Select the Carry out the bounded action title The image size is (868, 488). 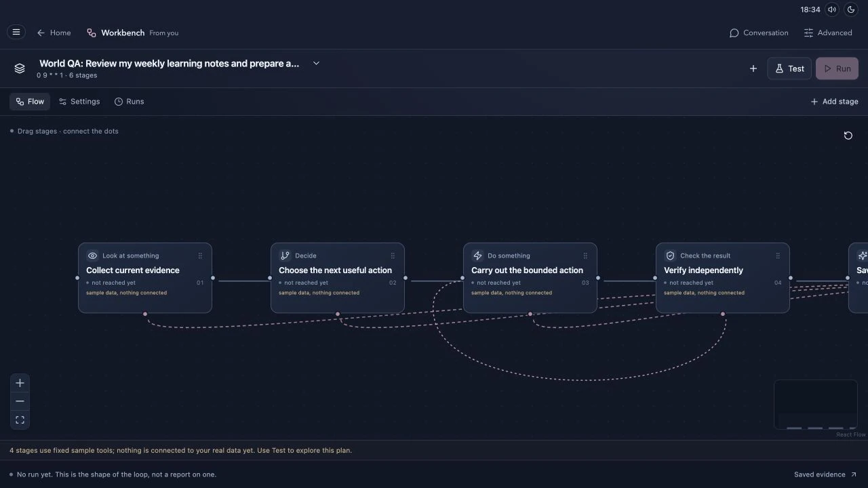tap(527, 270)
